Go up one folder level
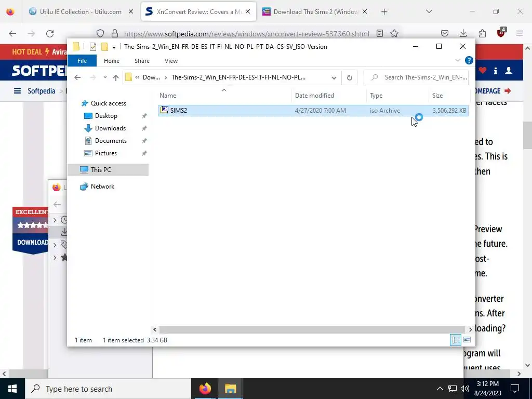The height and width of the screenshot is (399, 532). point(116,78)
